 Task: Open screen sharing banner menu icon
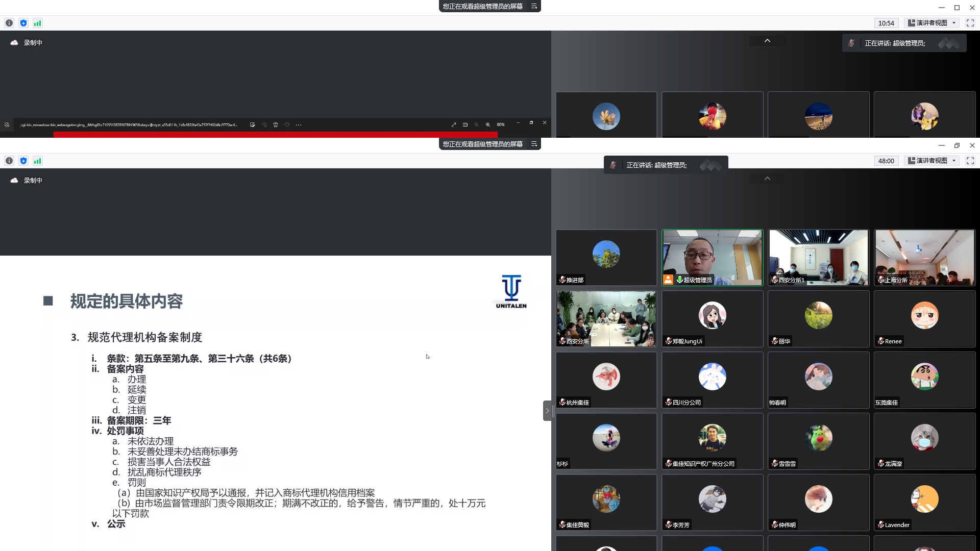point(534,144)
